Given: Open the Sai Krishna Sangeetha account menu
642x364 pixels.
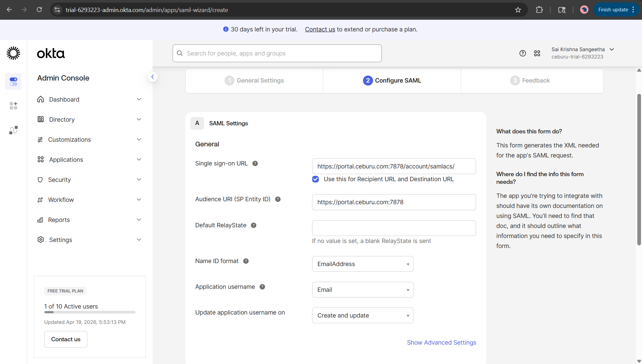Looking at the screenshot, I should [x=582, y=53].
